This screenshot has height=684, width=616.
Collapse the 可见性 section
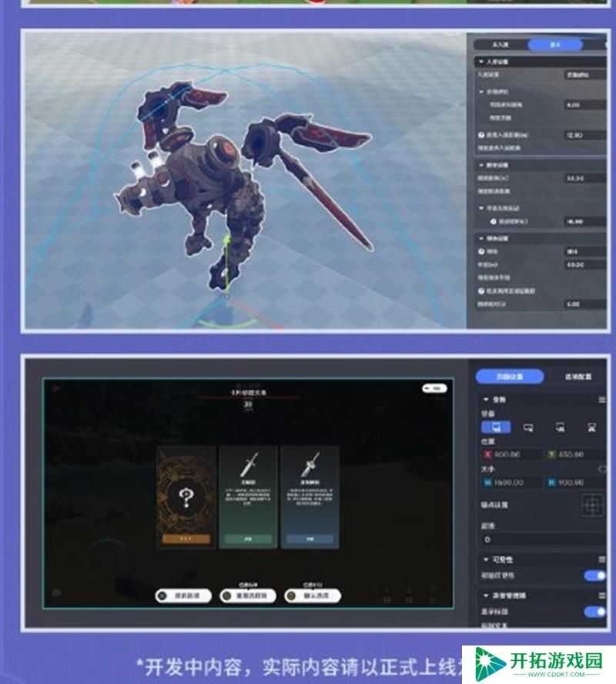pyautogui.click(x=486, y=559)
